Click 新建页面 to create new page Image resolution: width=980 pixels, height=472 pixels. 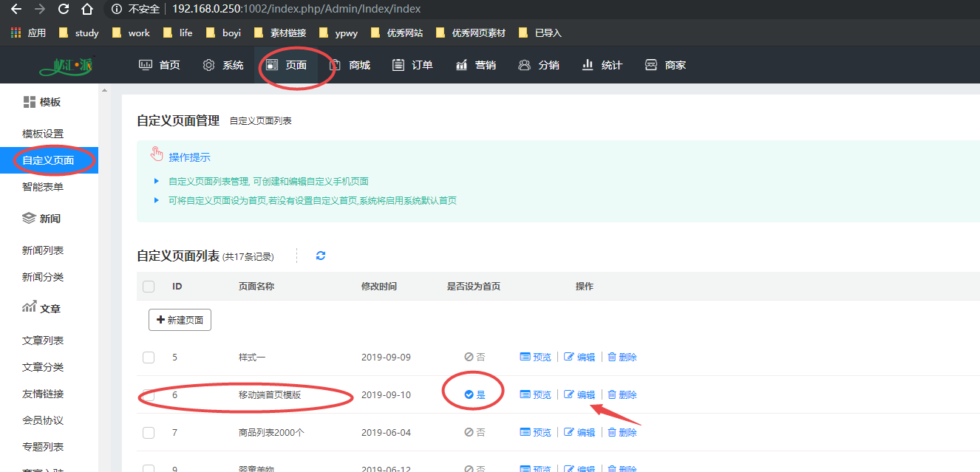pos(180,320)
